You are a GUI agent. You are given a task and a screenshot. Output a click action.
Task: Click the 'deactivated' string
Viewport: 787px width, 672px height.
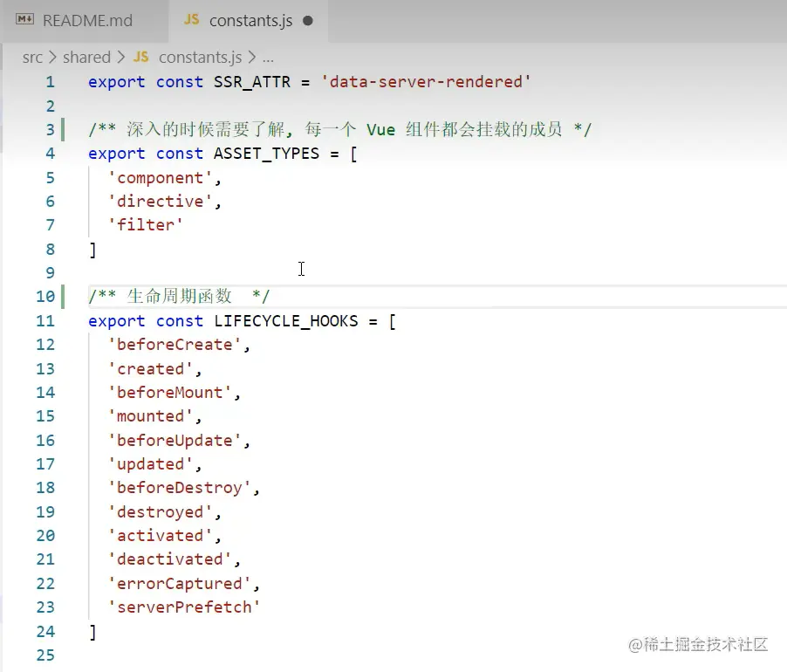[169, 559]
